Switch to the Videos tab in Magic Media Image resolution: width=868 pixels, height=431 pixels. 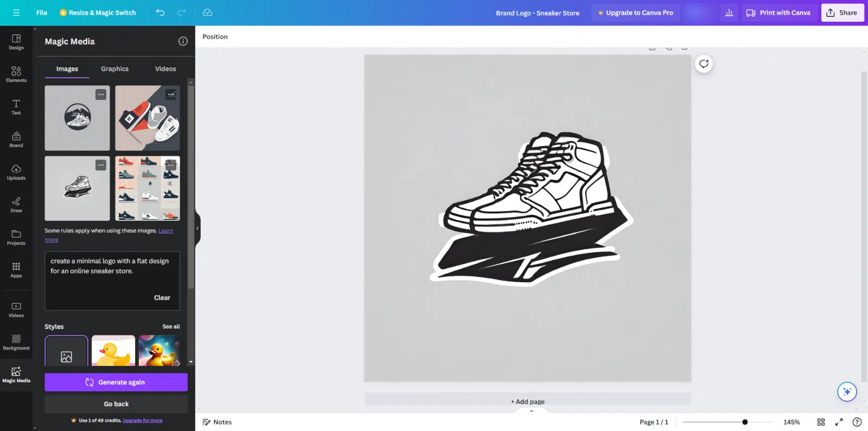pos(165,69)
